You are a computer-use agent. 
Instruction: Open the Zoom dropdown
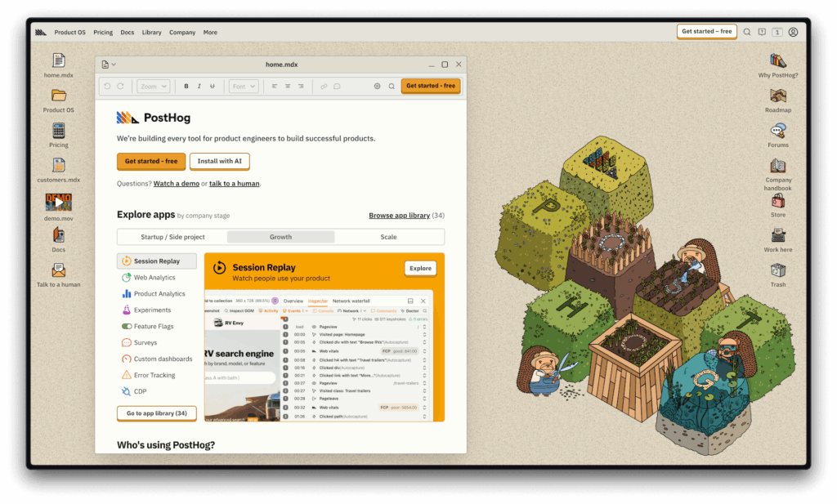[153, 87]
